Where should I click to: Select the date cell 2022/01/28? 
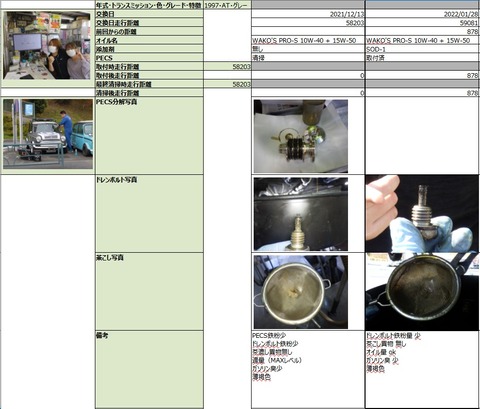pos(422,14)
